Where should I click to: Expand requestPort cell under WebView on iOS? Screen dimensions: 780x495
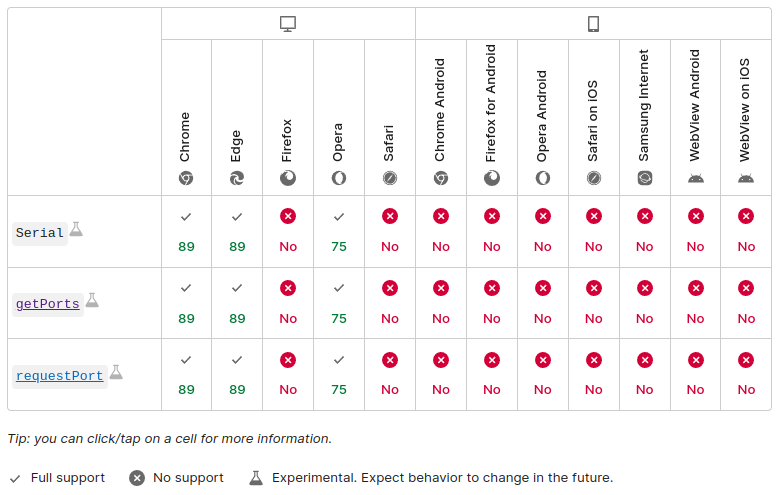(x=746, y=375)
